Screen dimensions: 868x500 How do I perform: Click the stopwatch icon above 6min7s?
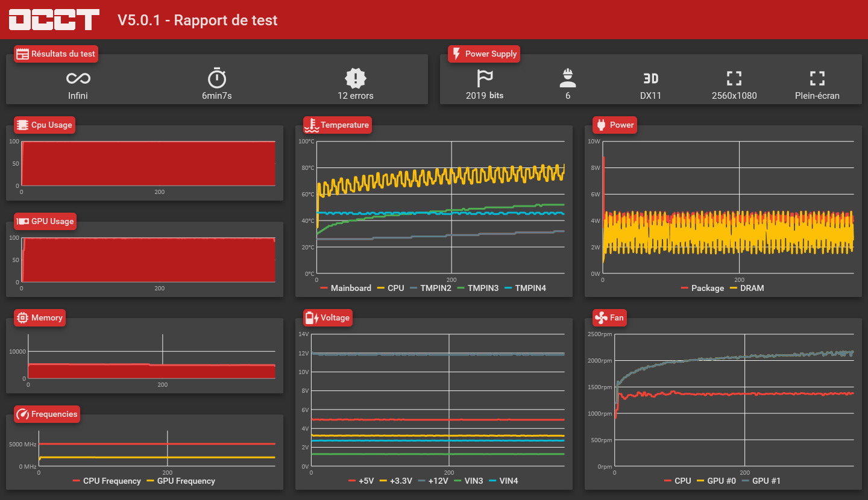[x=217, y=78]
